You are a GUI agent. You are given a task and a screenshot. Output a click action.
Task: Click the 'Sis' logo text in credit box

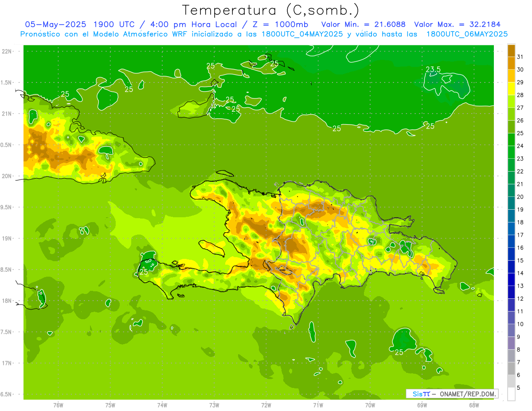tap(417, 394)
